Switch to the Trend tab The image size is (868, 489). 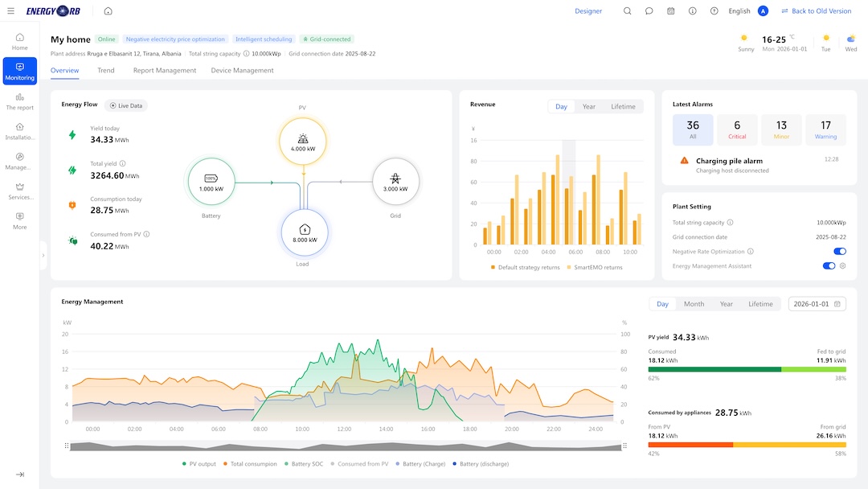tap(106, 70)
